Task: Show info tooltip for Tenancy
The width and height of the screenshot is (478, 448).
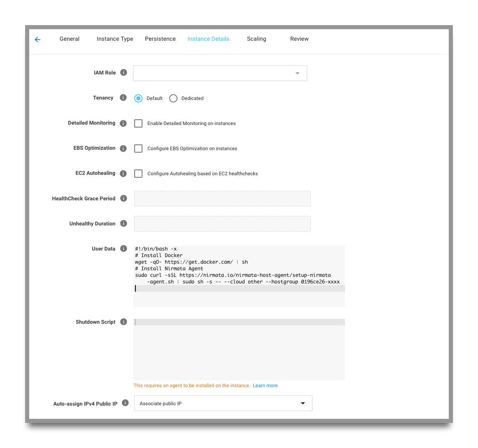Action: tap(123, 97)
